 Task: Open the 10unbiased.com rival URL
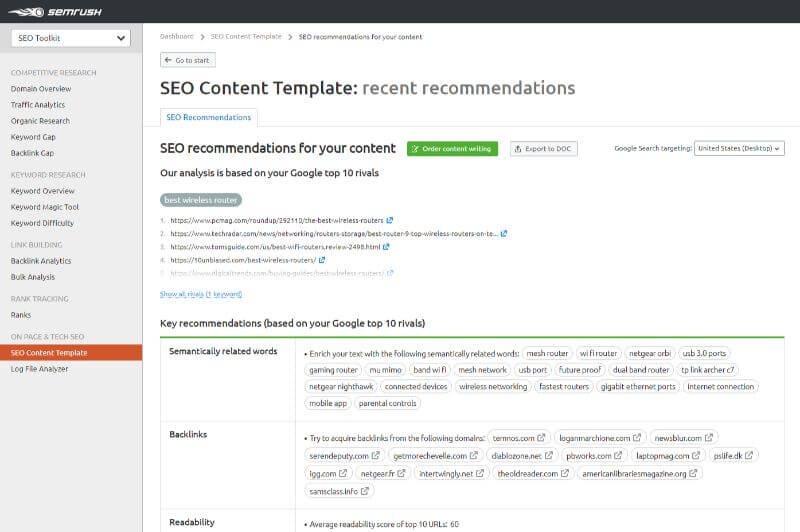pyautogui.click(x=243, y=260)
